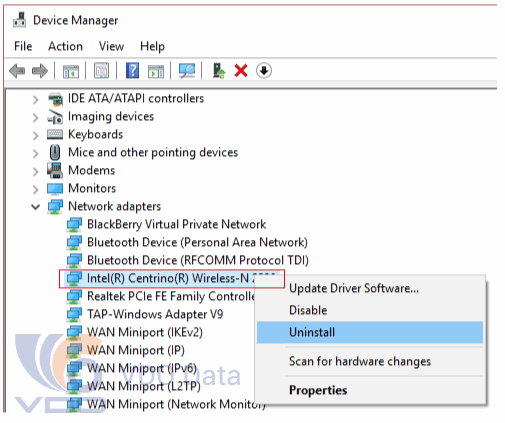Scan for hardware changes using the monitor toolbar icon
Screen dimensions: 505x423
pos(187,71)
